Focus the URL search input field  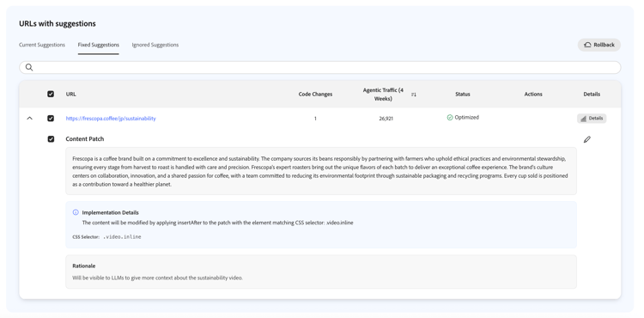coord(320,67)
